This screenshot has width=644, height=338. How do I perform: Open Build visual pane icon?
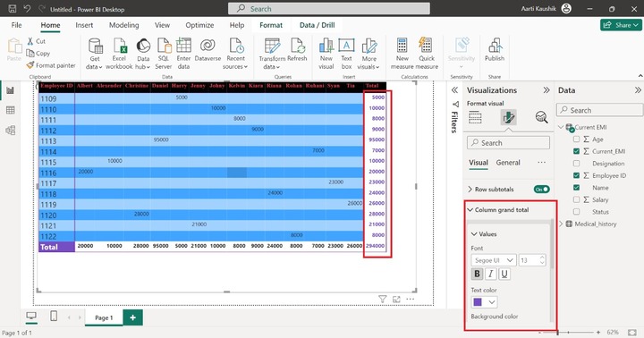475,117
